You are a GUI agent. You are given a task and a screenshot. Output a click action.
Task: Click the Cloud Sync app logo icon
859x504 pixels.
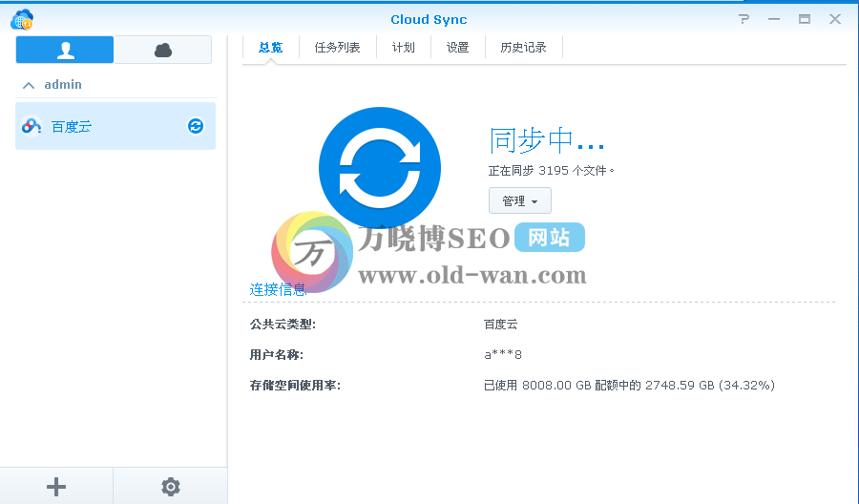(x=22, y=20)
